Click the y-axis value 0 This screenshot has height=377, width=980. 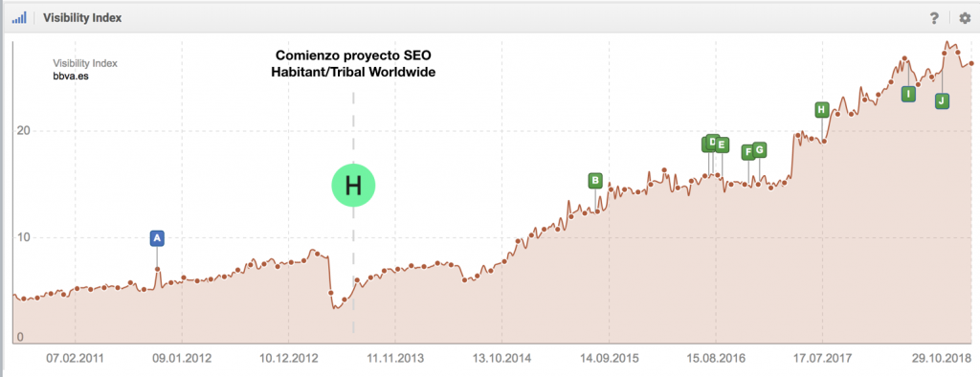tap(20, 338)
